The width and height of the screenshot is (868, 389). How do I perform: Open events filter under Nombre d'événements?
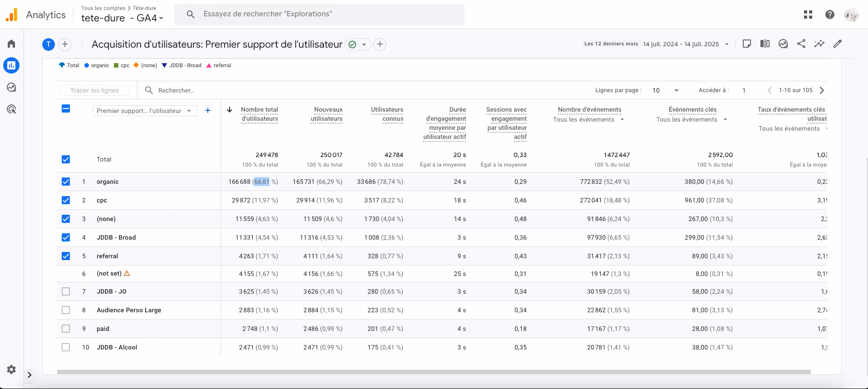(x=588, y=120)
